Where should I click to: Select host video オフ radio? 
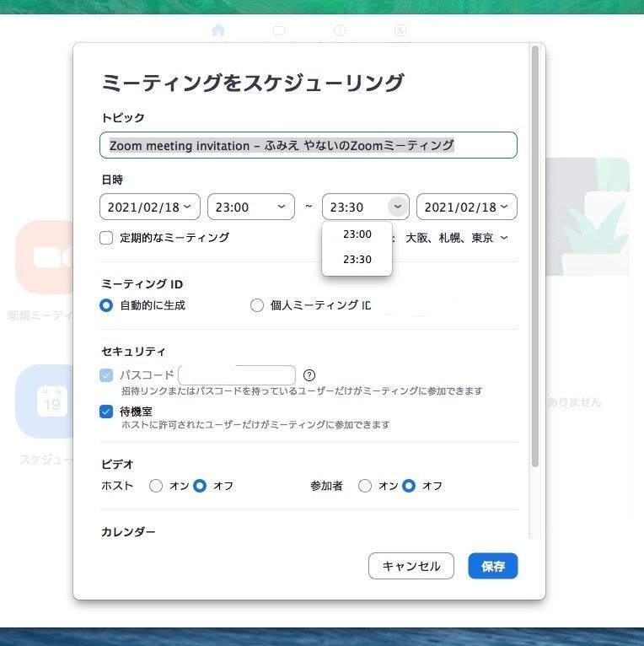[x=200, y=486]
